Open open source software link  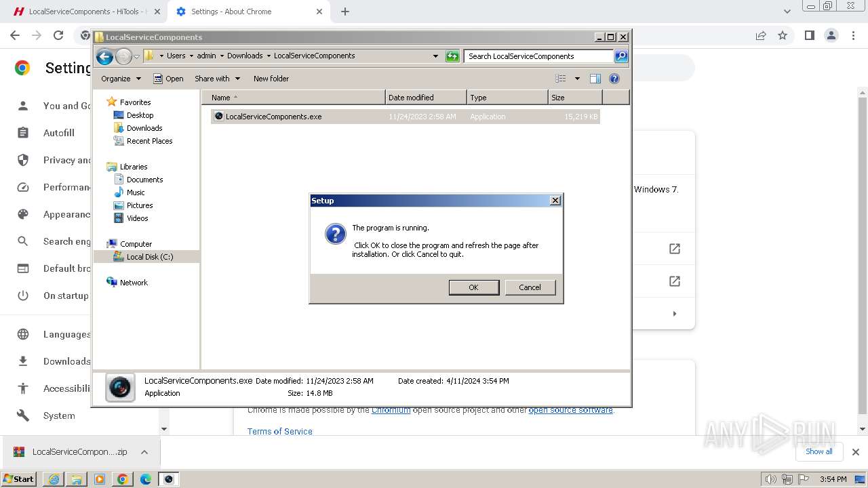tap(570, 410)
